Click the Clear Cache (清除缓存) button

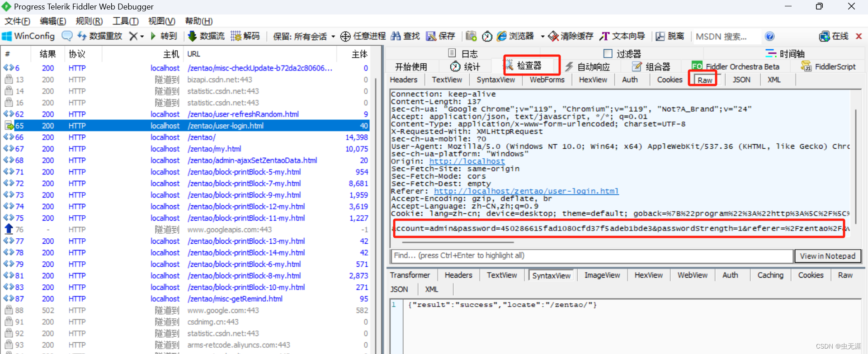571,36
